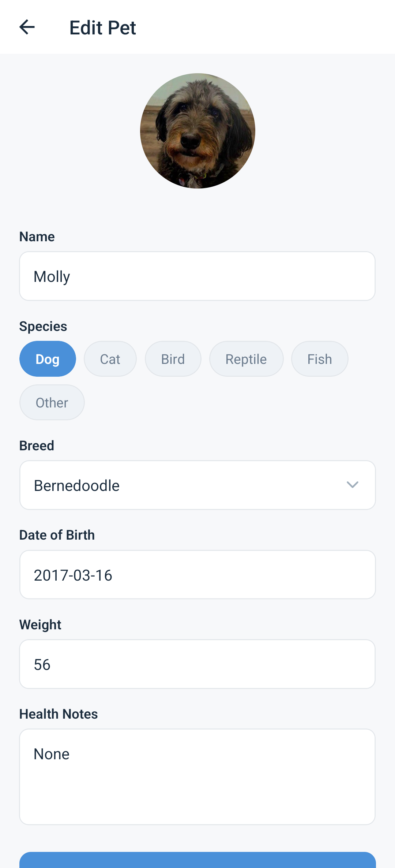Change the birth date 2017-03-16

click(197, 574)
